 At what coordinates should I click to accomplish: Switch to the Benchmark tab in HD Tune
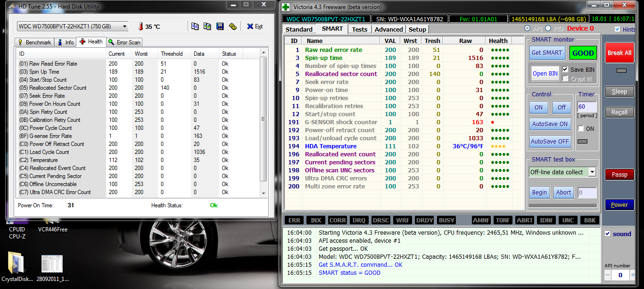point(34,42)
